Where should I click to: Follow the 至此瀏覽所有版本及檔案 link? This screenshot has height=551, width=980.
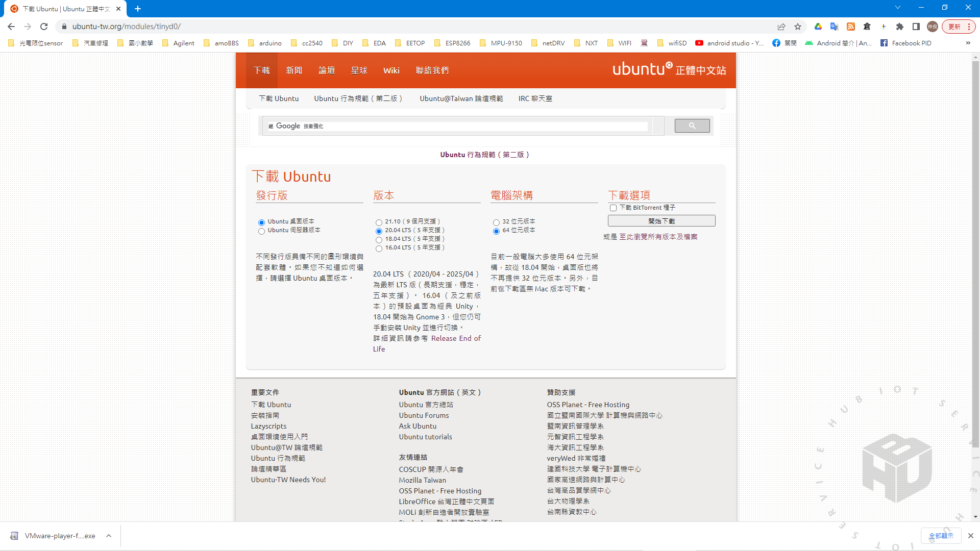tap(658, 237)
